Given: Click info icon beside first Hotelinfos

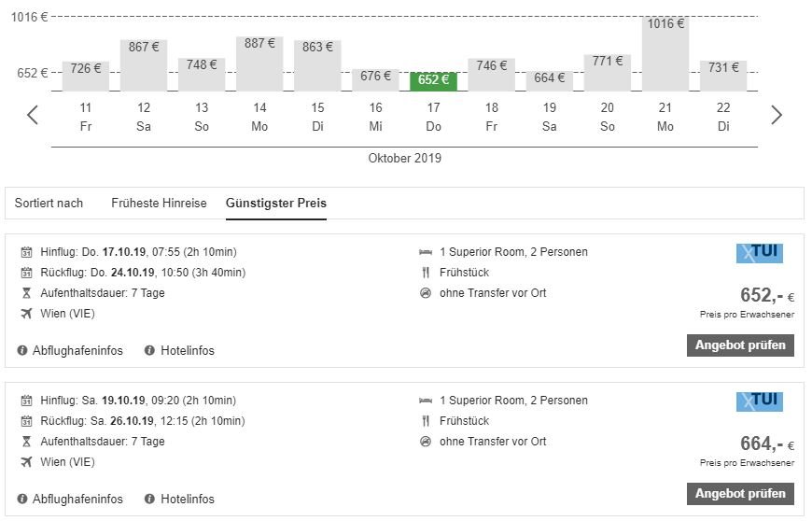Looking at the screenshot, I should click(149, 351).
